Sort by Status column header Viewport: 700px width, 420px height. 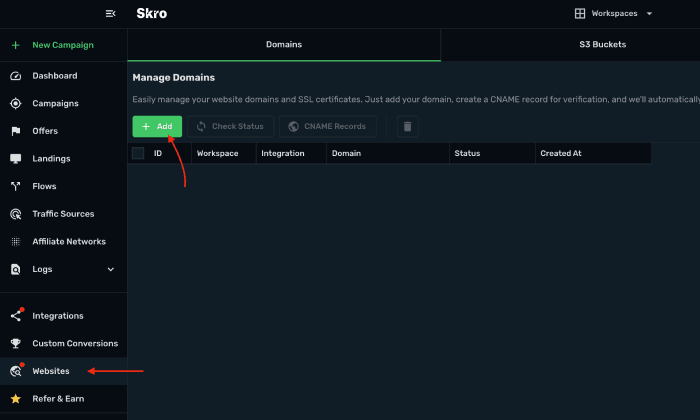(467, 154)
